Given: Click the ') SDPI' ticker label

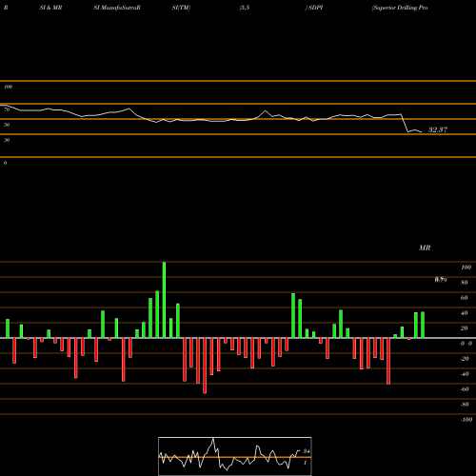Looking at the screenshot, I should coord(314,8).
